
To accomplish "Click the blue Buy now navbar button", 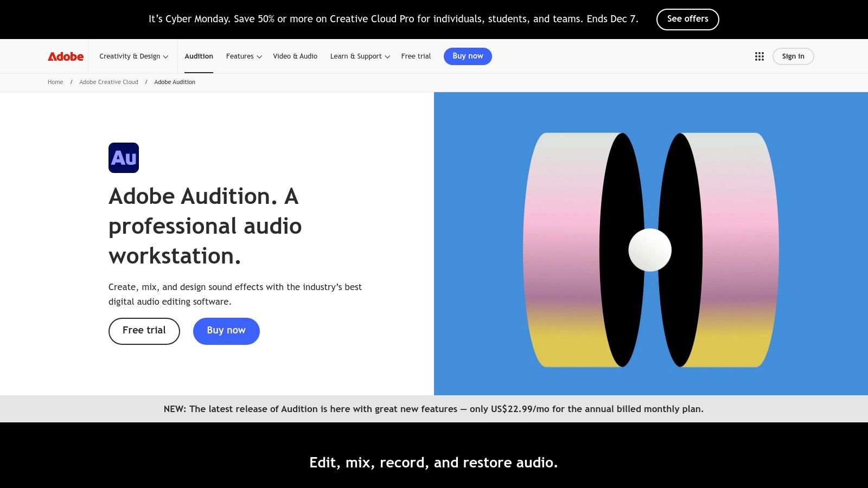I will 468,56.
